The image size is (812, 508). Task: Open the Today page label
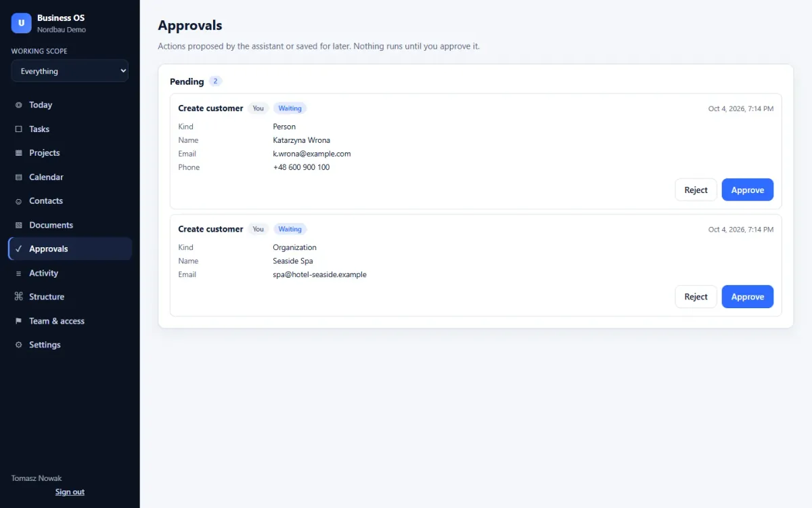pos(41,105)
